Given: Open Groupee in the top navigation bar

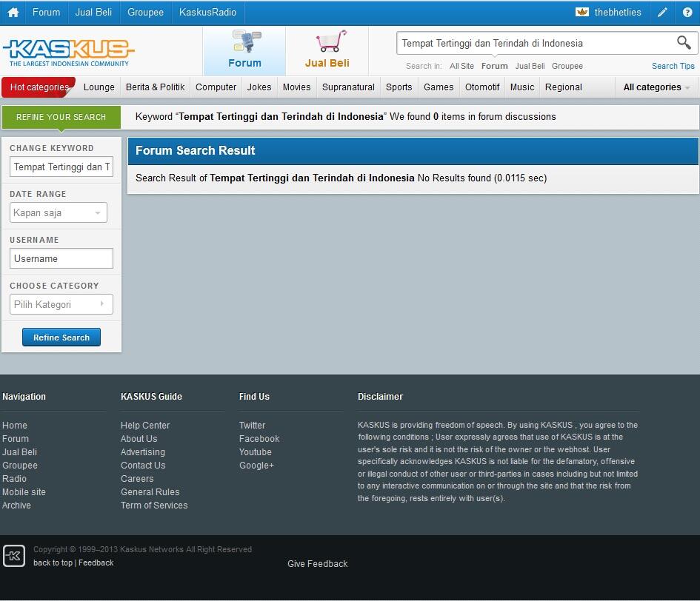Looking at the screenshot, I should 145,12.
